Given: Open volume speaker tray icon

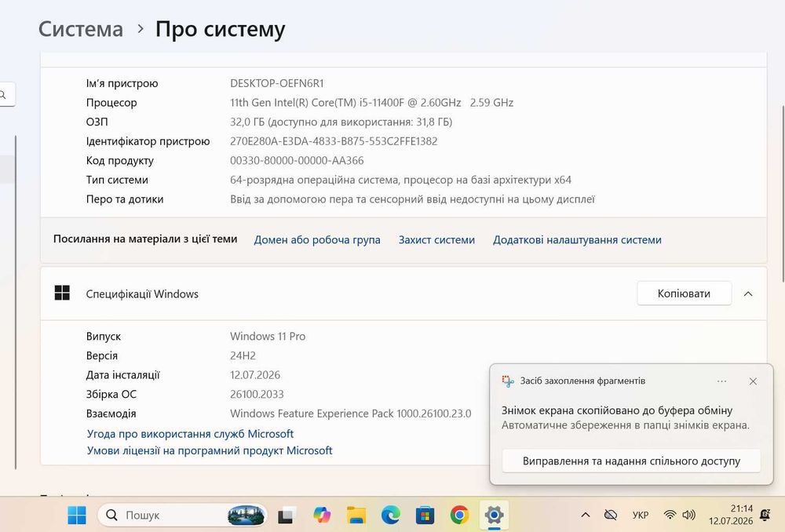Looking at the screenshot, I should click(689, 515).
